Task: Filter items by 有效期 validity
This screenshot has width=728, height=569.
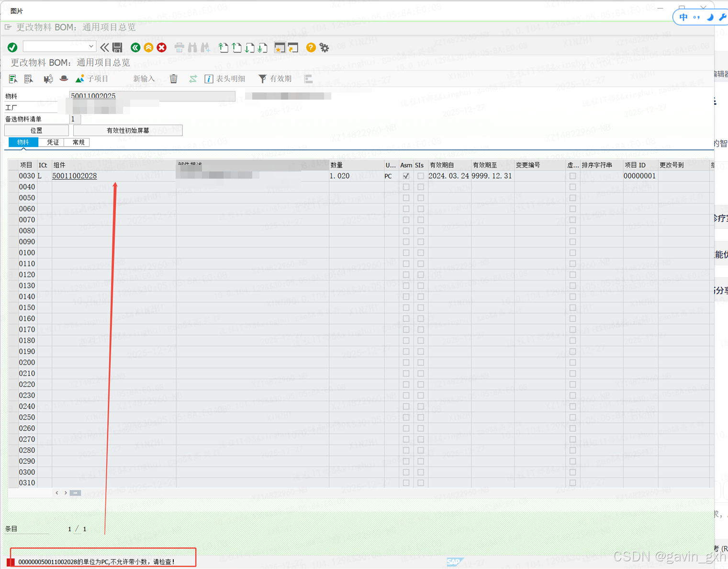Action: click(275, 78)
